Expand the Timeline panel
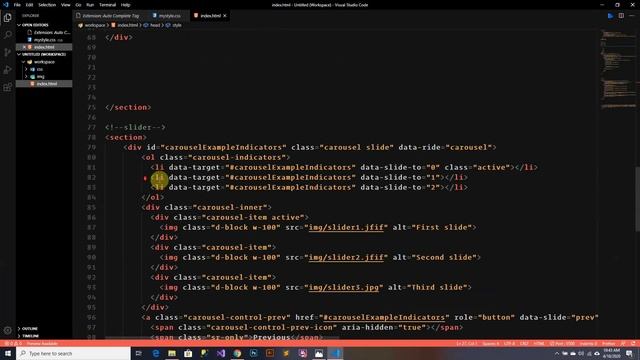The image size is (640, 360). pos(30,336)
